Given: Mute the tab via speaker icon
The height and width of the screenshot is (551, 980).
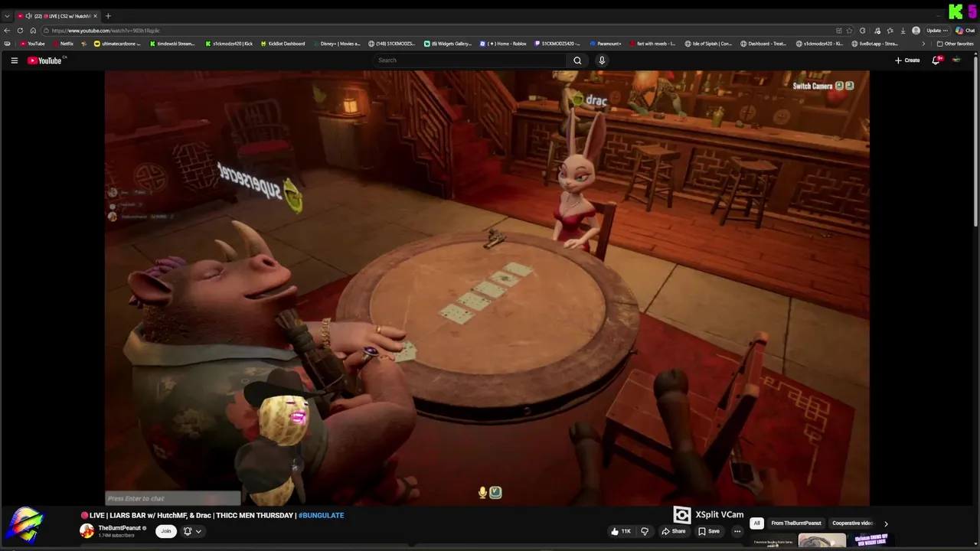Looking at the screenshot, I should pyautogui.click(x=28, y=16).
